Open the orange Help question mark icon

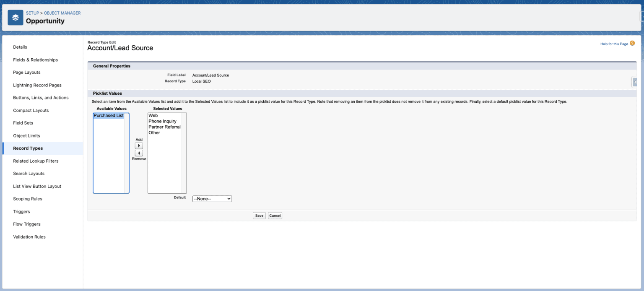click(x=633, y=43)
